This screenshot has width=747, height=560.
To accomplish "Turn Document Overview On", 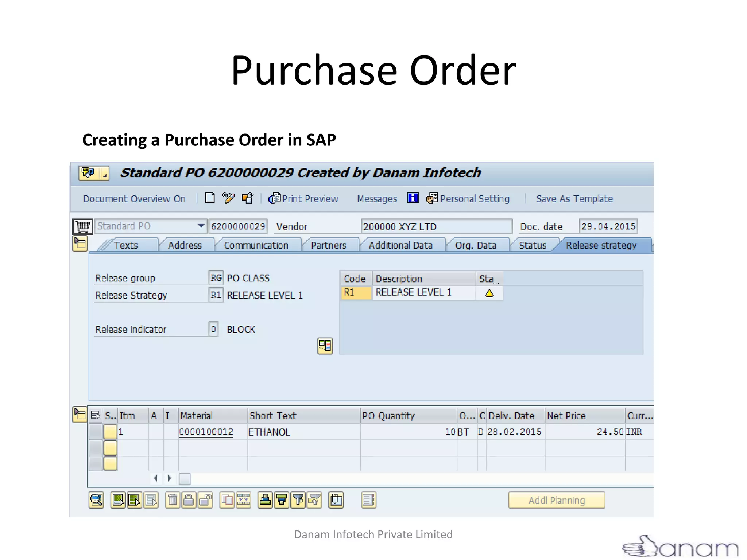I will point(134,199).
